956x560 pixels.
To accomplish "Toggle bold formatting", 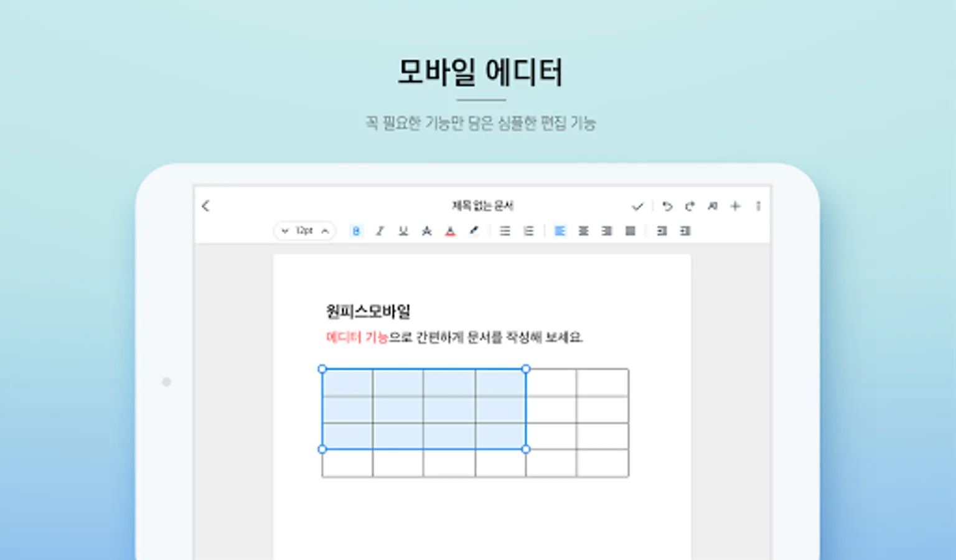I will click(356, 231).
